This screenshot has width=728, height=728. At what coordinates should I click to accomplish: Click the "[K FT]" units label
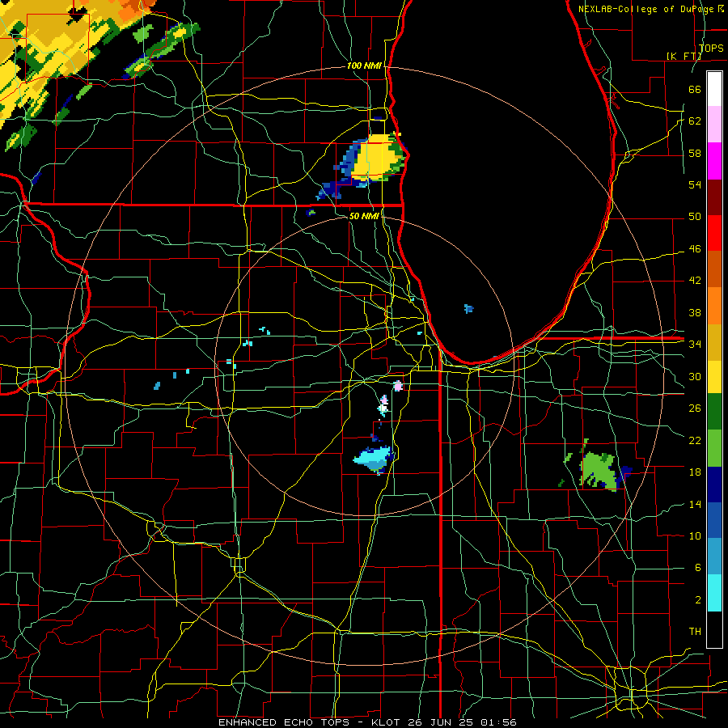click(x=684, y=56)
